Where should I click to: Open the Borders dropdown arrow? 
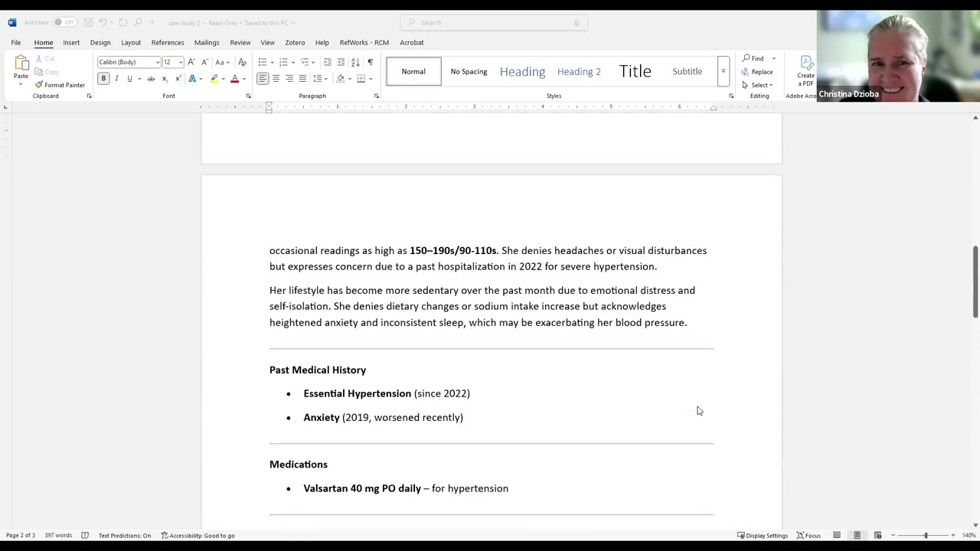coord(370,79)
